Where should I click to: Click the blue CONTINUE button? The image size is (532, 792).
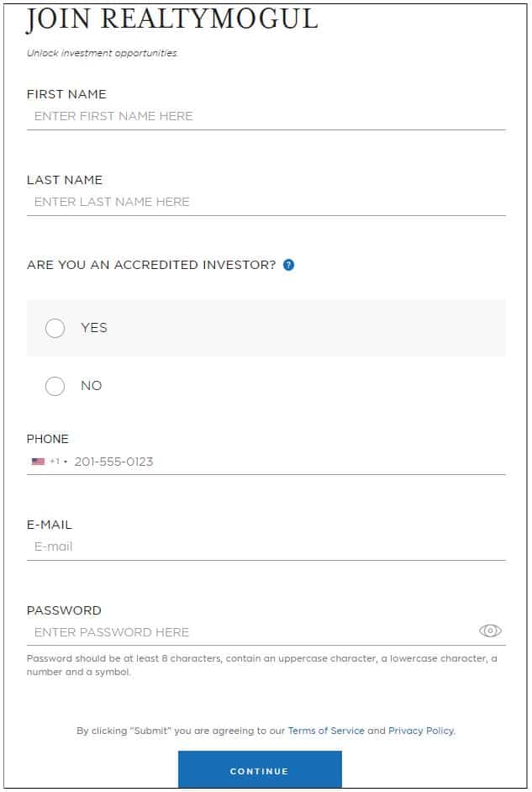[x=260, y=769]
